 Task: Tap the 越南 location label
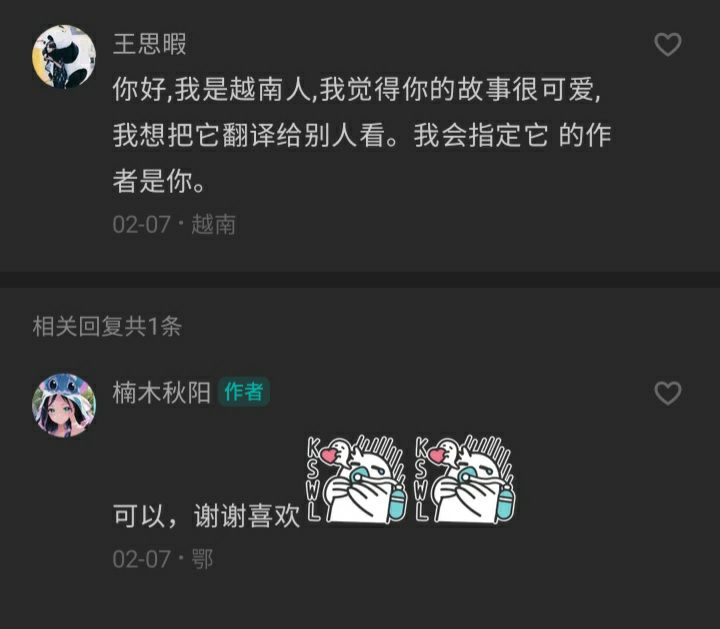(x=214, y=225)
